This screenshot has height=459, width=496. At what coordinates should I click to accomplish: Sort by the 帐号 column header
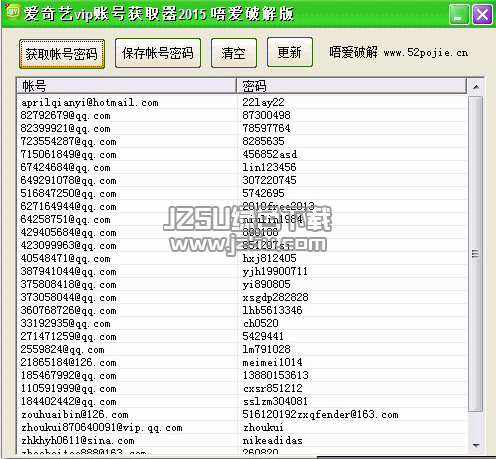point(126,86)
